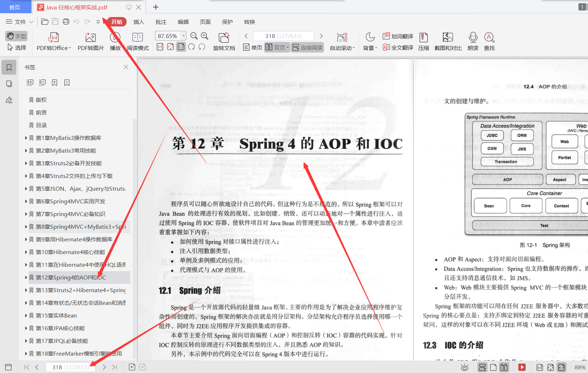Open the annotations sidebar icon
588x373 pixels.
(x=9, y=100)
